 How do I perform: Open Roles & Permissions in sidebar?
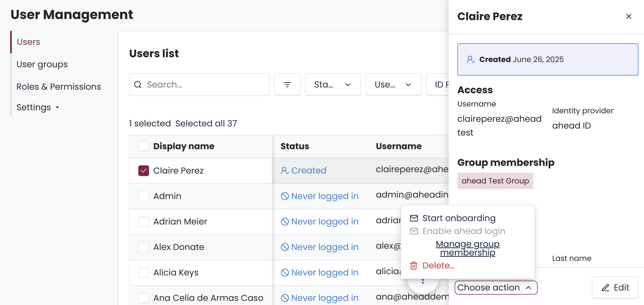click(x=59, y=87)
